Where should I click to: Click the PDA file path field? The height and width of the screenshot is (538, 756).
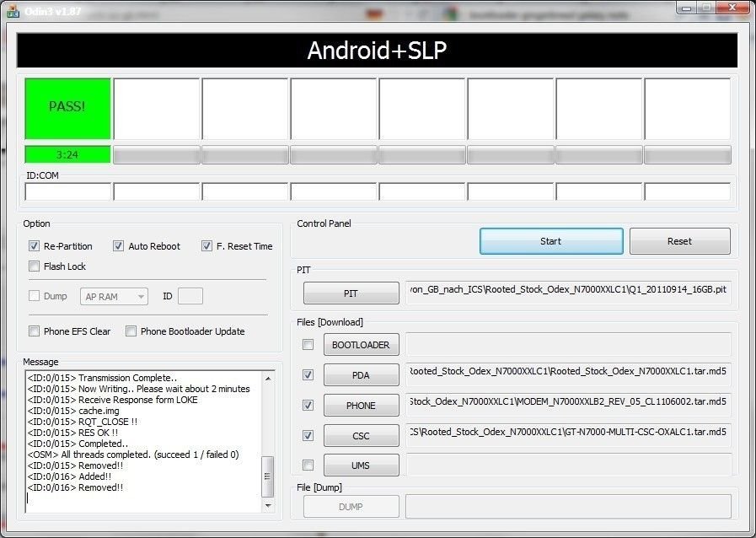tap(568, 374)
